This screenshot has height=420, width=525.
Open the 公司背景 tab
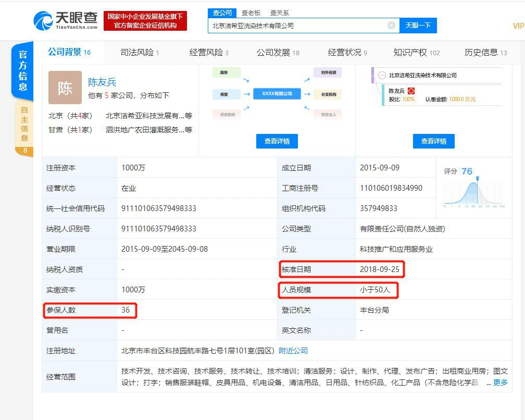[69, 52]
